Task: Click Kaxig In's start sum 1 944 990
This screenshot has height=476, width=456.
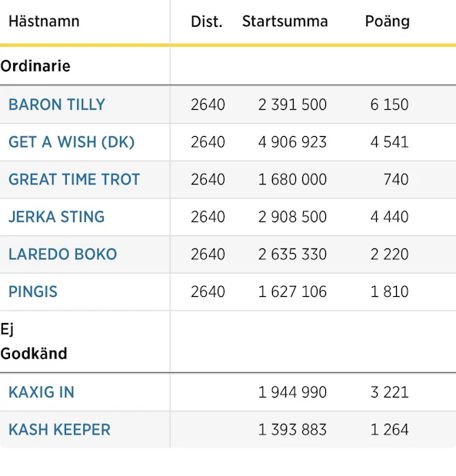Action: (x=292, y=392)
